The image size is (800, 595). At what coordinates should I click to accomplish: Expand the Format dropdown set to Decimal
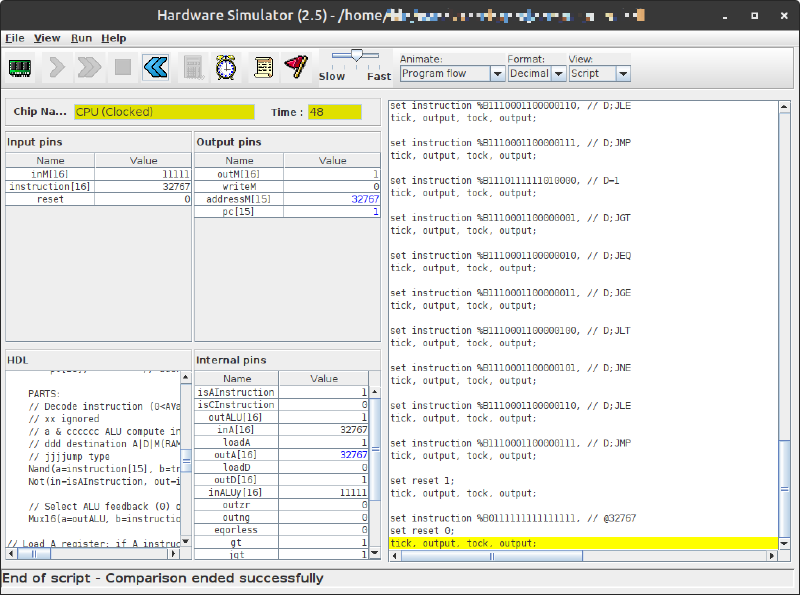[x=534, y=73]
